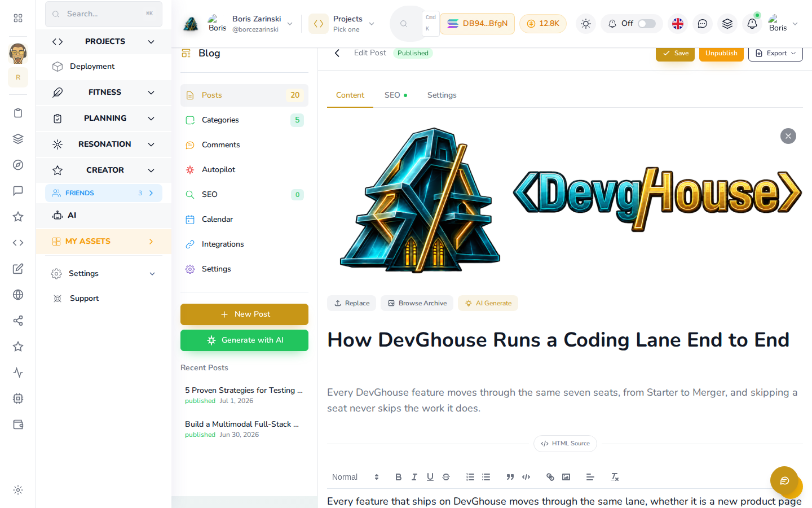
Task: Create a New Post
Action: [x=244, y=314]
